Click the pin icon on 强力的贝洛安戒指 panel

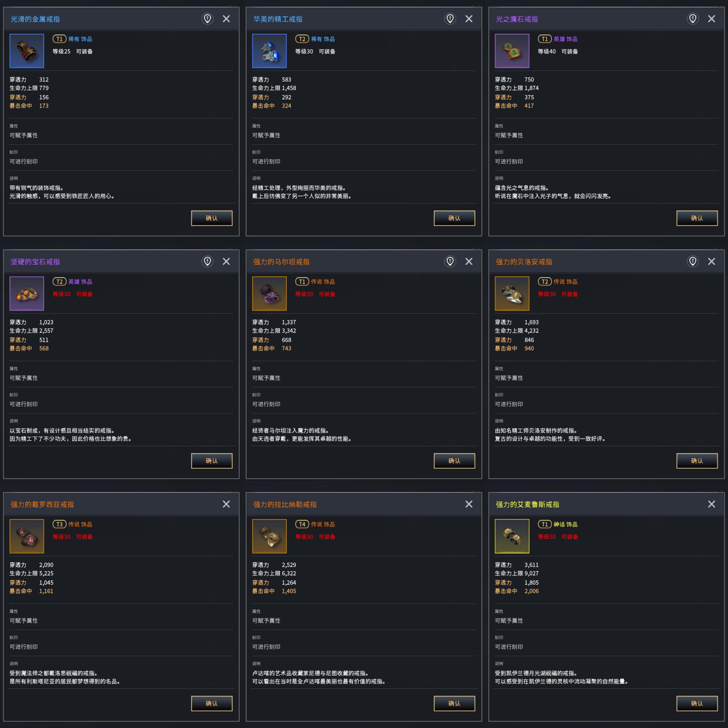tap(693, 261)
